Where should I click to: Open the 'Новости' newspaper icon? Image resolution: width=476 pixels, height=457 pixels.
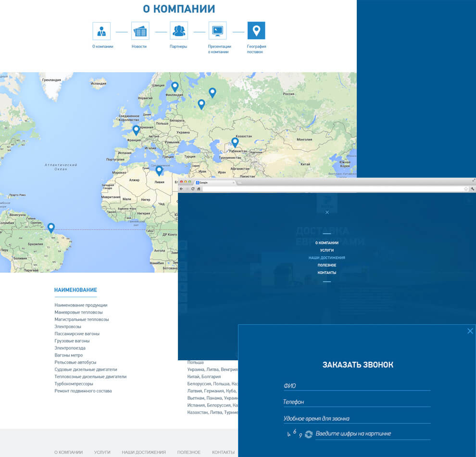140,31
